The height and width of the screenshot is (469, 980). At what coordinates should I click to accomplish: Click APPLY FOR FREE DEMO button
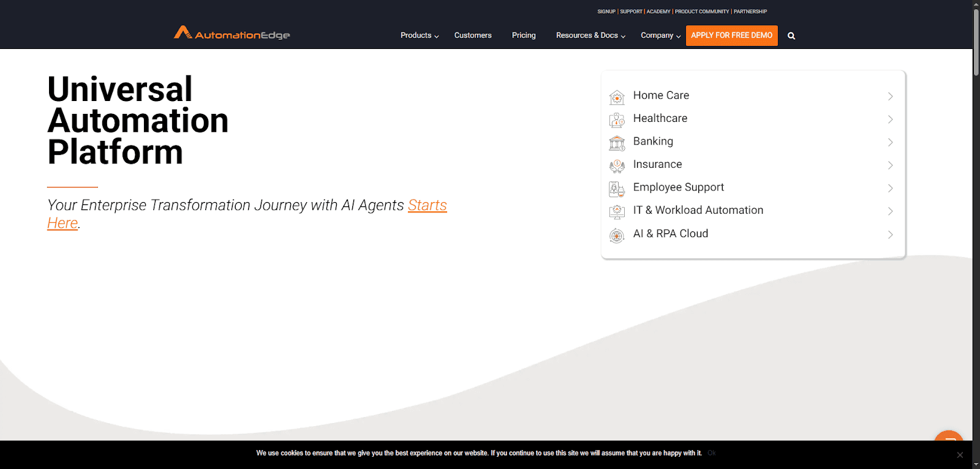(x=732, y=36)
